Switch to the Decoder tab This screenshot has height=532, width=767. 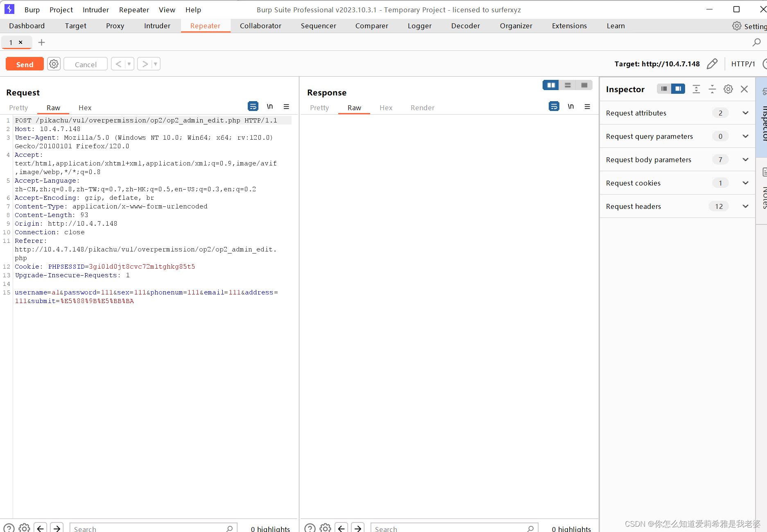[x=465, y=26]
